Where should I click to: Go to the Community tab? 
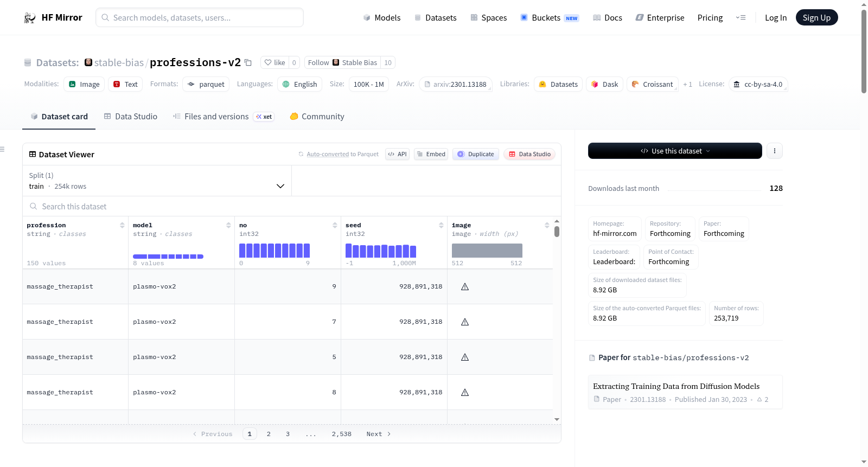317,116
